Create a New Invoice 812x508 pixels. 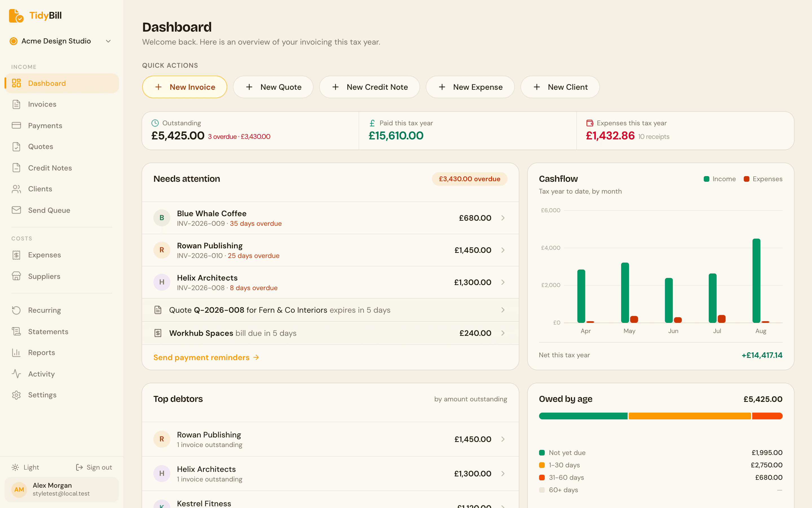[x=185, y=87]
